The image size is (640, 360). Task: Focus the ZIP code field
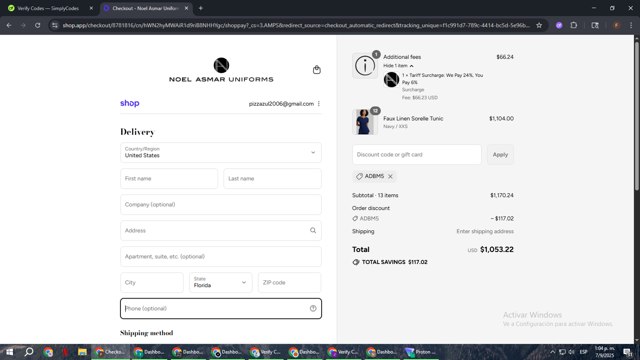pos(290,282)
